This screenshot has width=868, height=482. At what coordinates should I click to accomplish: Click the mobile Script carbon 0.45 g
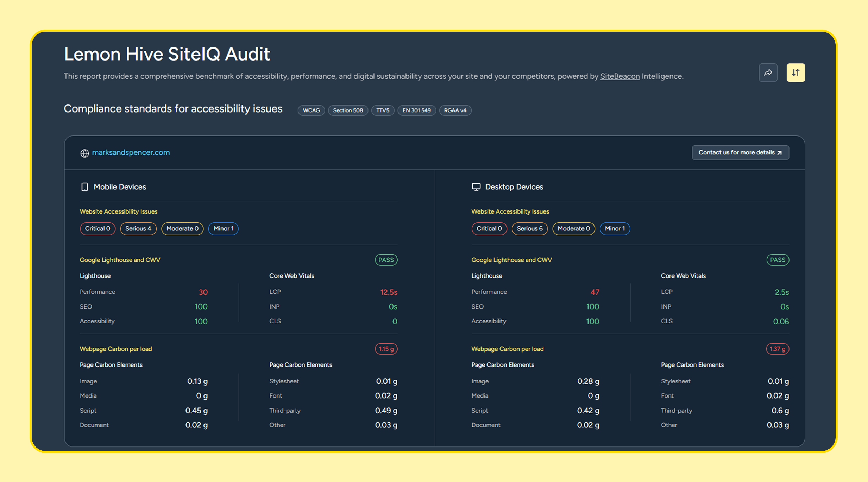(x=196, y=410)
